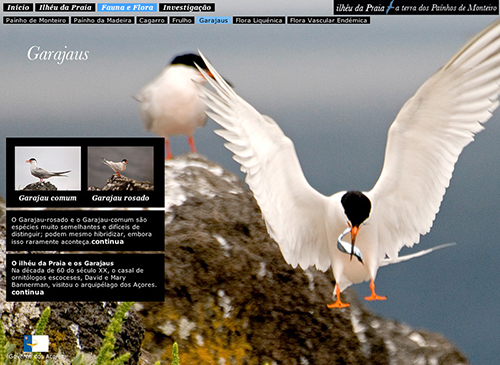Click continua after the hybridization paragraph
The width and height of the screenshot is (500, 365).
[x=108, y=242]
